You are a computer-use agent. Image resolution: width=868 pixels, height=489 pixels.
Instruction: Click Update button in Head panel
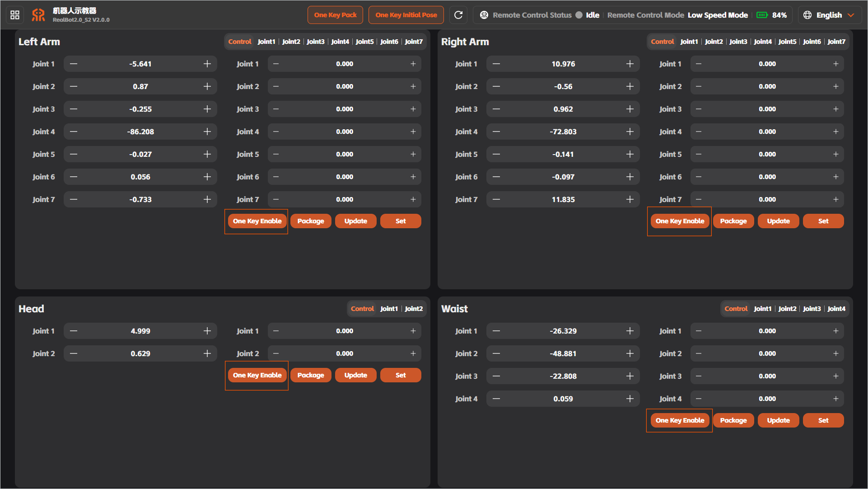point(356,375)
